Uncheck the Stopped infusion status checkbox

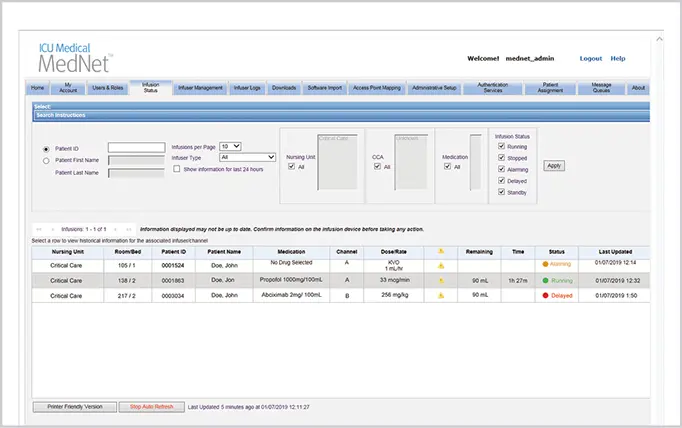click(501, 158)
